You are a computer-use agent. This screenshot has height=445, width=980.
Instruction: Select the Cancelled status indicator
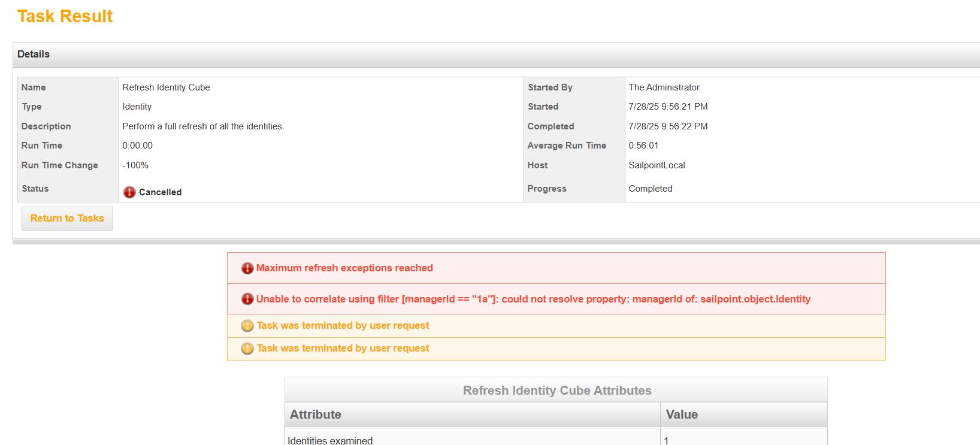[x=160, y=192]
